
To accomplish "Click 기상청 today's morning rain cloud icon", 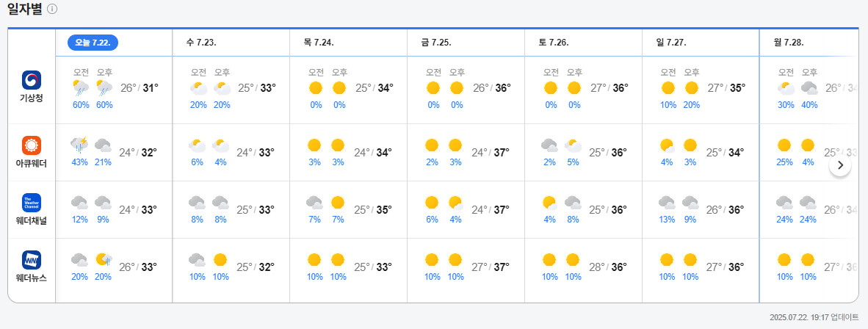I will pos(81,89).
